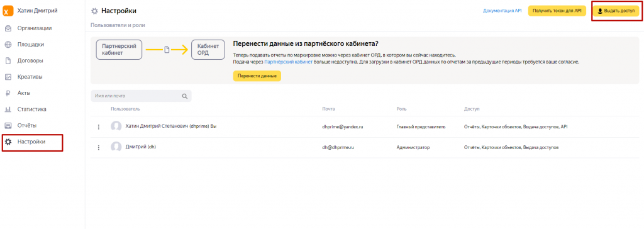
Task: Click the Выдать доступ button
Action: tap(616, 11)
